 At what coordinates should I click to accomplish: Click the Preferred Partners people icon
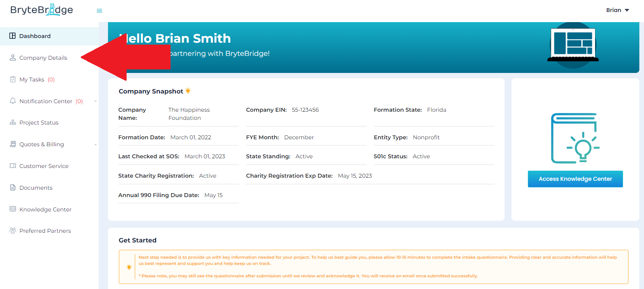(13, 230)
